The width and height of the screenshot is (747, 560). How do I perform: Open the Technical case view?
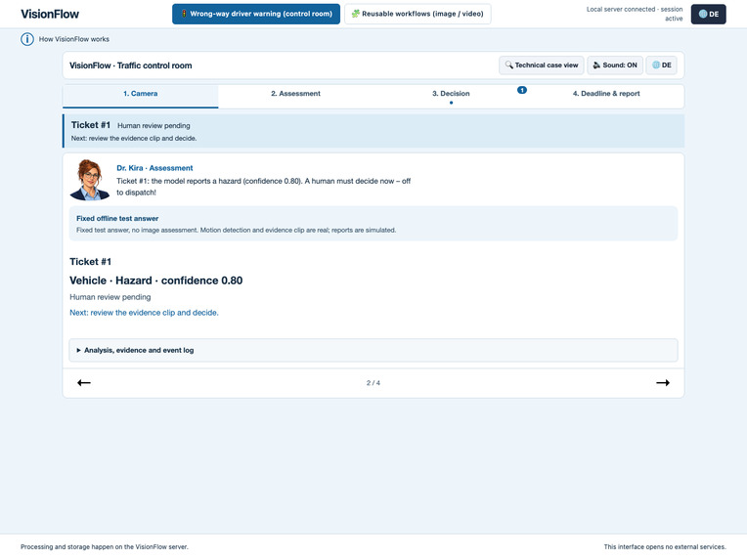click(542, 65)
